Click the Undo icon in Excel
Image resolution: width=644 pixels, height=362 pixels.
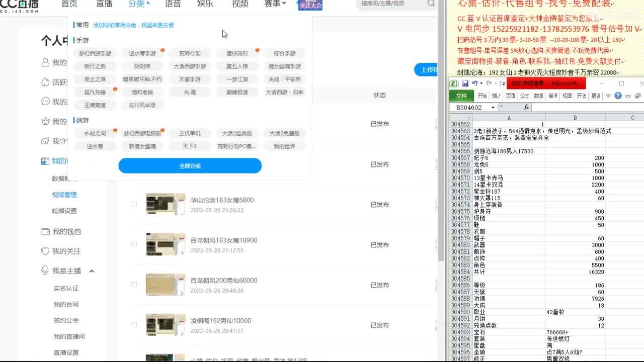click(x=475, y=84)
